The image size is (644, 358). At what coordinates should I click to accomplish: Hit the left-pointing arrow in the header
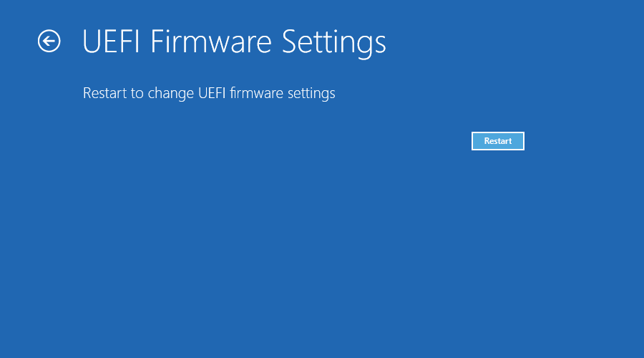(x=49, y=42)
